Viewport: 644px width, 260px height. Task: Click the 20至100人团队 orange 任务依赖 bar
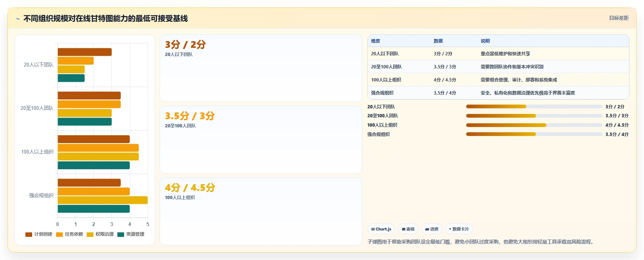pyautogui.click(x=89, y=104)
